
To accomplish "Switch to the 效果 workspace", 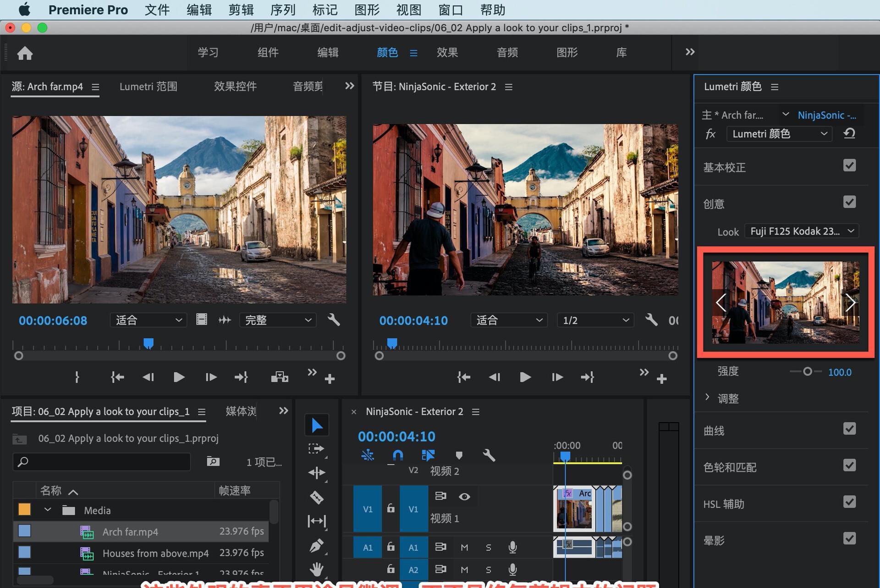I will click(447, 53).
